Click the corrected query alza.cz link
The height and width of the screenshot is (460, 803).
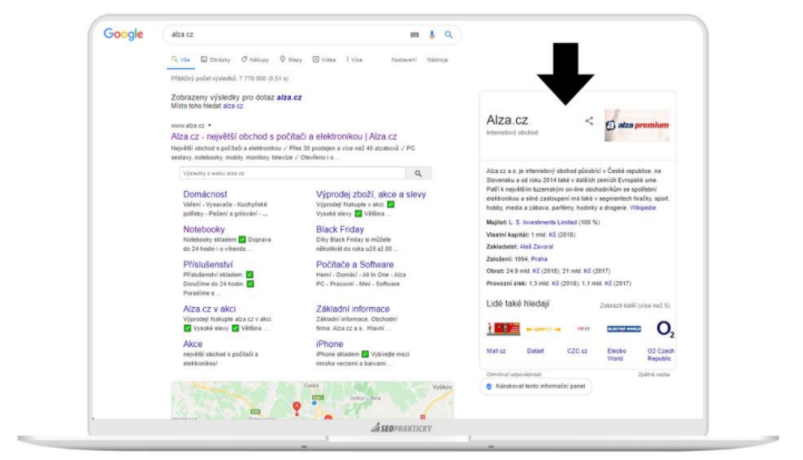pyautogui.click(x=289, y=97)
